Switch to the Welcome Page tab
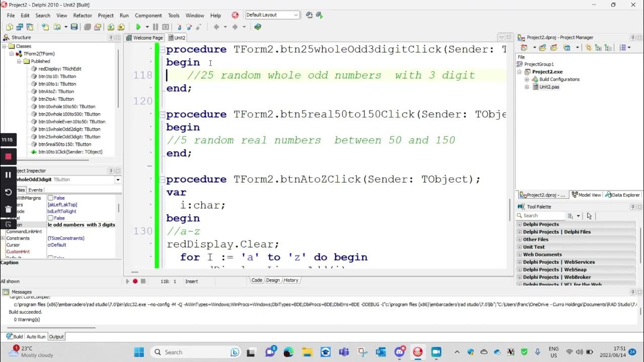 coord(144,38)
